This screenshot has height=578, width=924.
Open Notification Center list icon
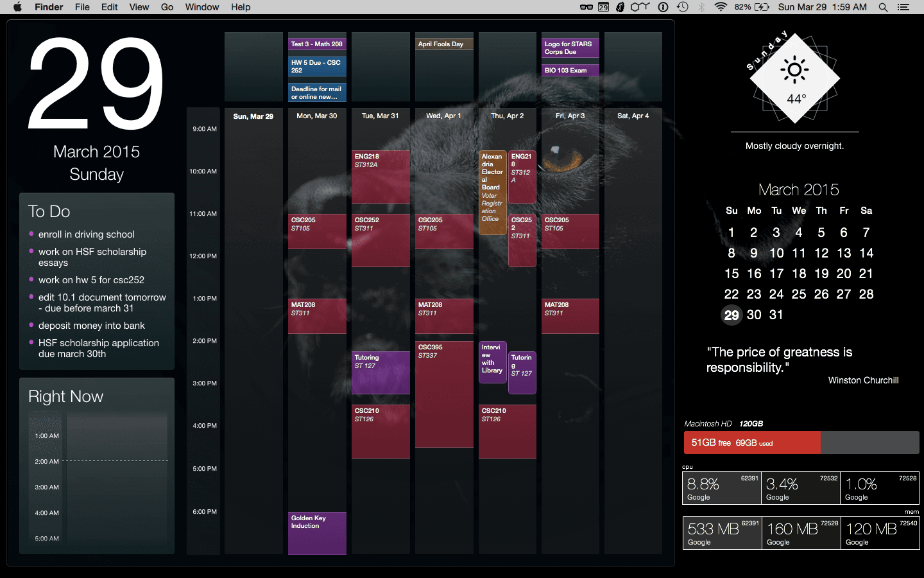tap(903, 7)
